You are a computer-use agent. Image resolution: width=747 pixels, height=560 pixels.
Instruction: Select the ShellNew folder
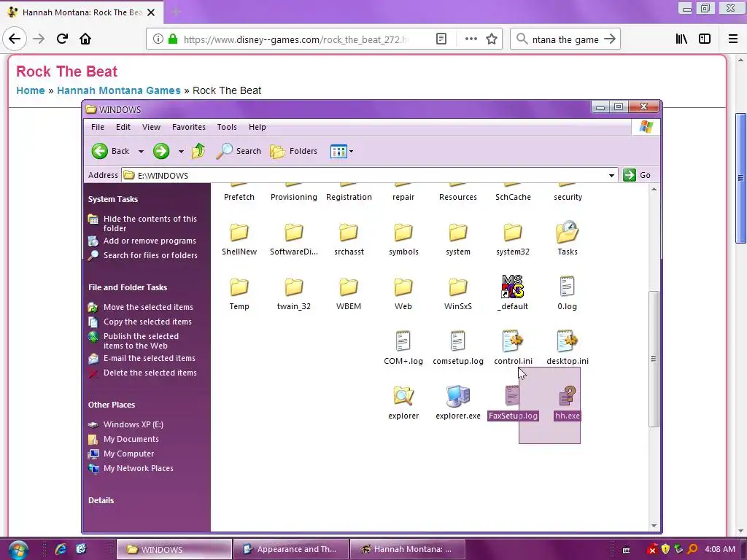coord(239,239)
